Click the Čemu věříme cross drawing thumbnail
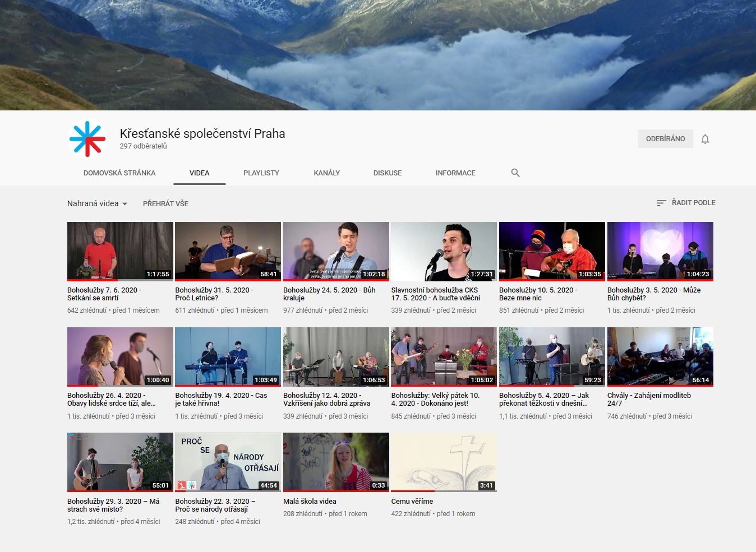The height and width of the screenshot is (552, 756). 443,462
